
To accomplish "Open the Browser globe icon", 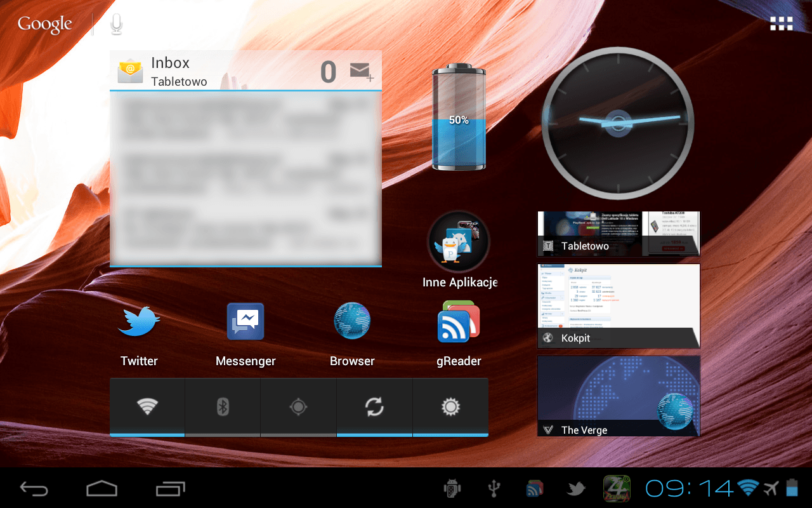I will pos(352,321).
